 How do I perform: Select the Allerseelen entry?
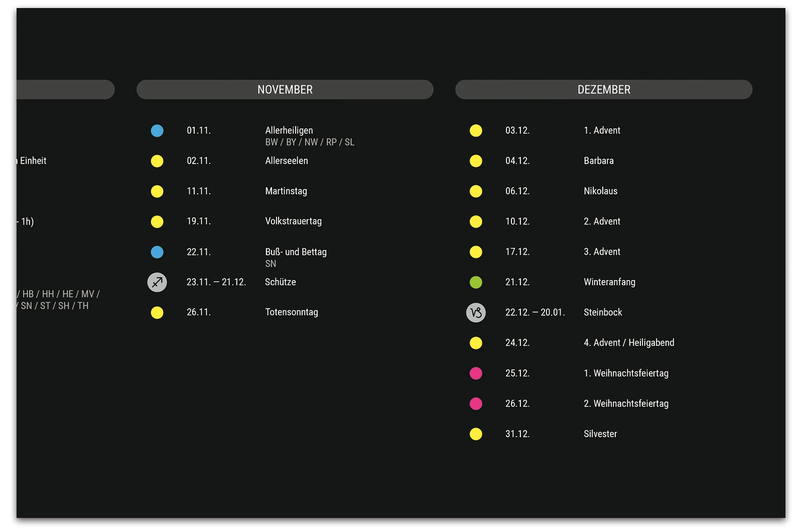(x=286, y=161)
